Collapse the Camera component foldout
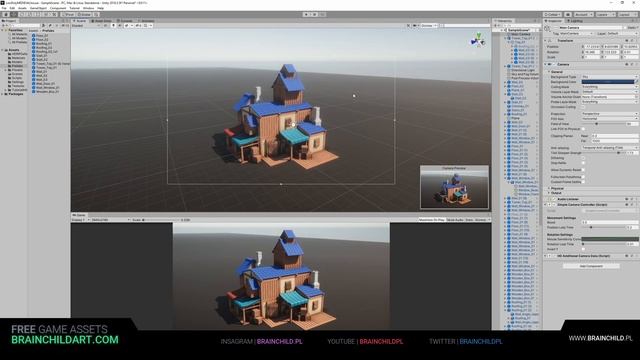 546,64
